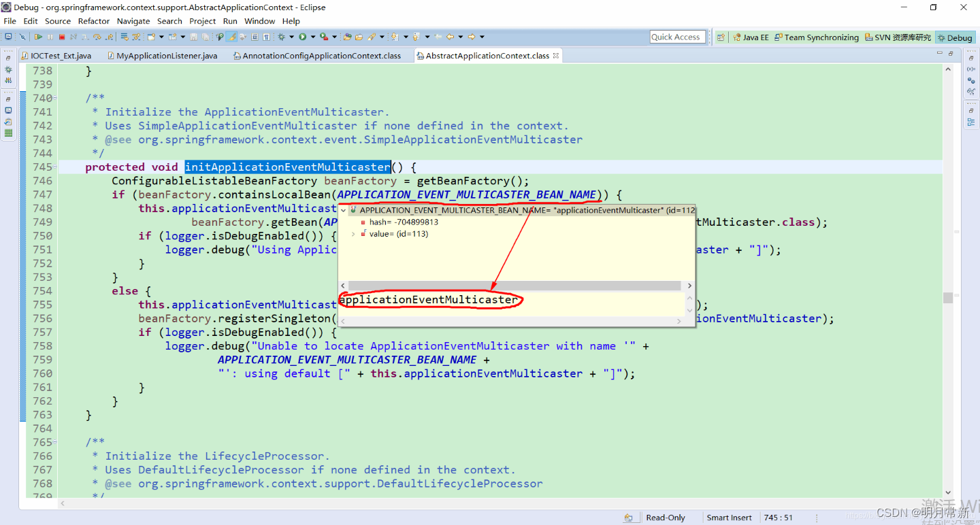Collapse the Javadoc comment at line 740
The width and height of the screenshot is (980, 525).
click(56, 98)
